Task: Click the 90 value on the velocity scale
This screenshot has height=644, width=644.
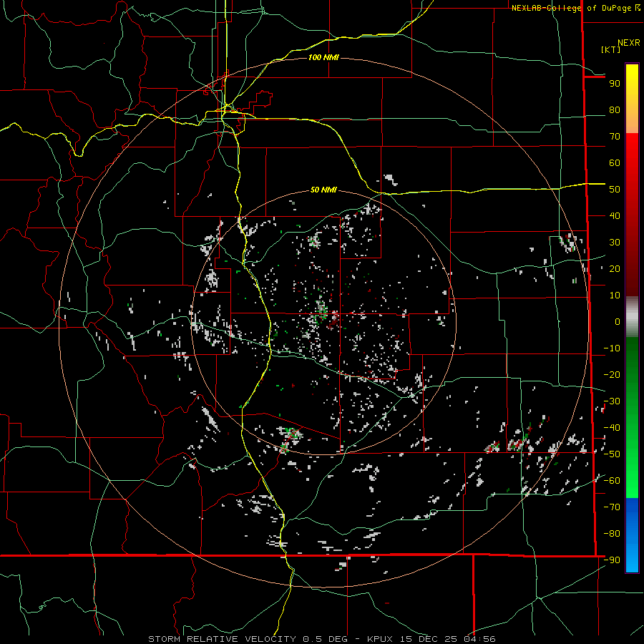Action: [x=615, y=84]
